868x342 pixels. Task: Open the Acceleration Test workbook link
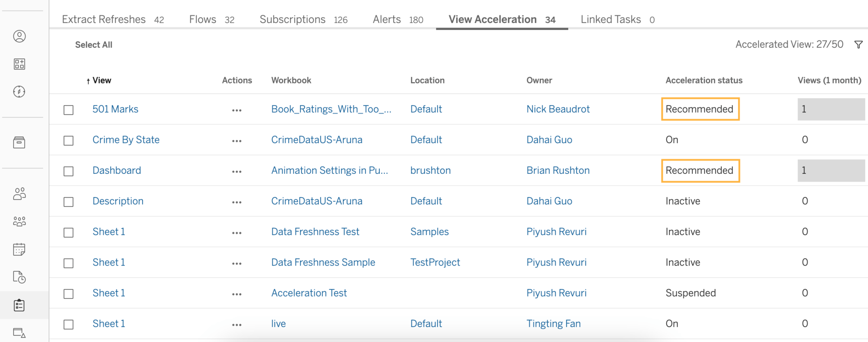pyautogui.click(x=309, y=293)
